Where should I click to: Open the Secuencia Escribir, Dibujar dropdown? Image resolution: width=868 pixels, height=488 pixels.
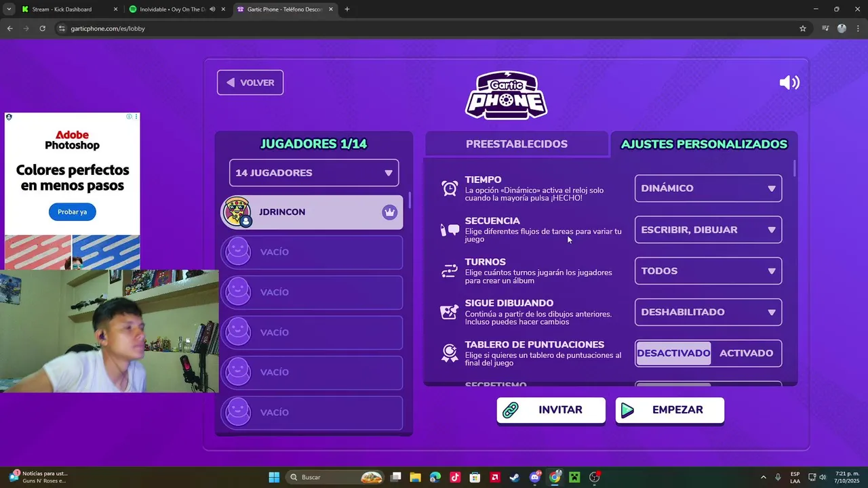[708, 230]
